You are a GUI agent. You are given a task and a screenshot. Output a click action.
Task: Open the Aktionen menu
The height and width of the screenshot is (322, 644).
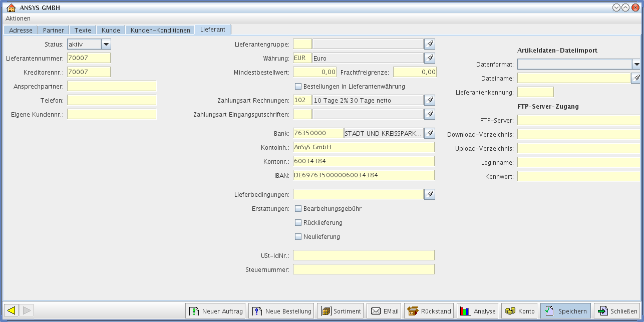tap(18, 18)
